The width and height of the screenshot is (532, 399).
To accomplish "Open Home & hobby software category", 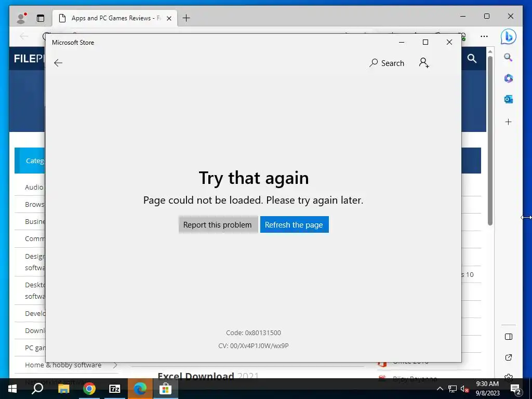I will (63, 365).
